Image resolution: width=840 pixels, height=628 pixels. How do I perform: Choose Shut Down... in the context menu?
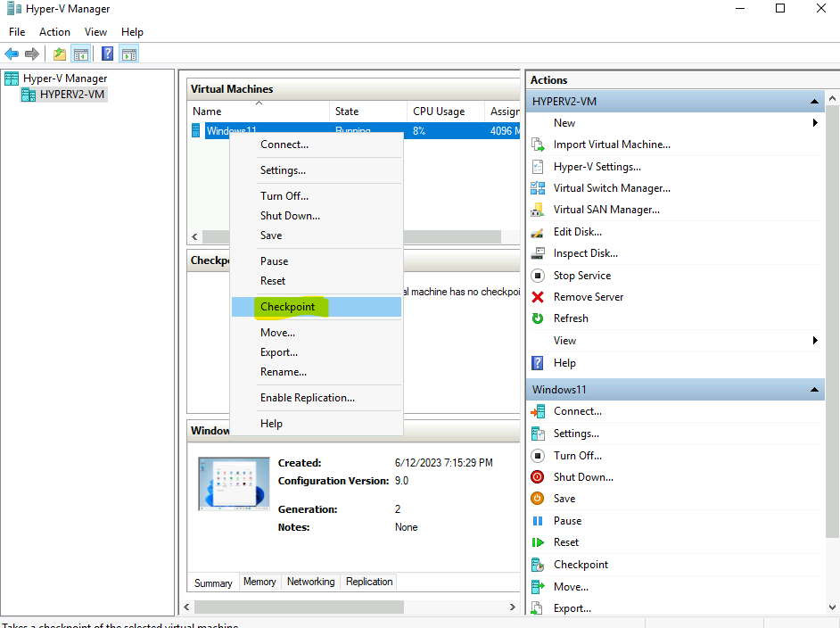[x=317, y=216]
